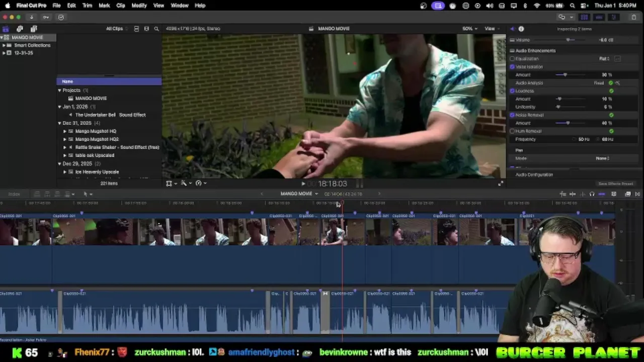Toggle audio skimming headphone icon
Viewport: 644px width, 362px height.
click(592, 194)
